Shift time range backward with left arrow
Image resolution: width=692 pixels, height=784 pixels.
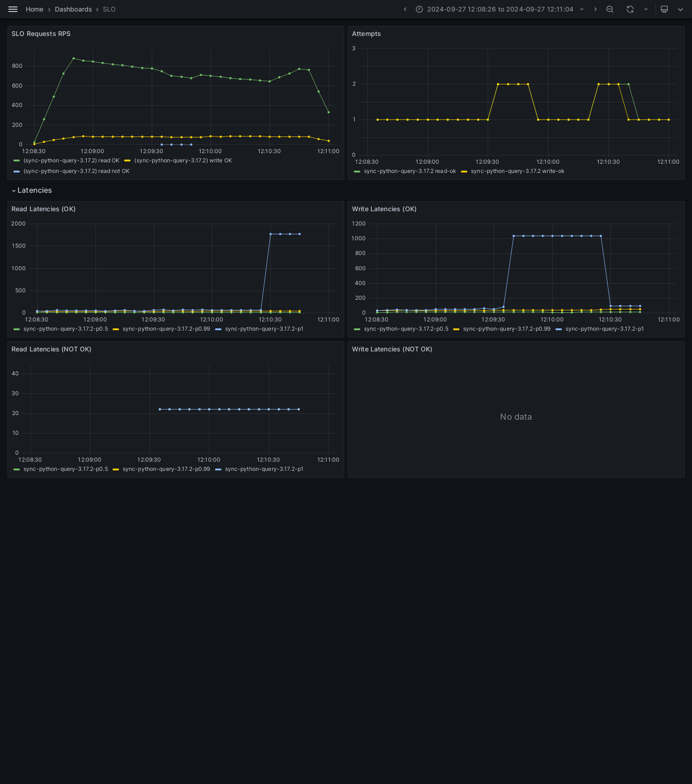pos(405,9)
